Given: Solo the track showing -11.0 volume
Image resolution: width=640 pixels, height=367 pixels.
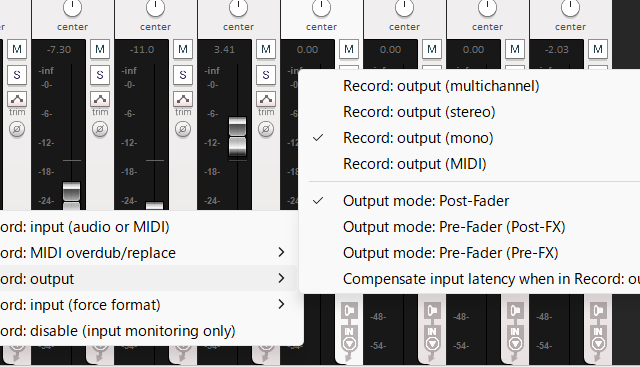Looking at the screenshot, I should pos(182,75).
